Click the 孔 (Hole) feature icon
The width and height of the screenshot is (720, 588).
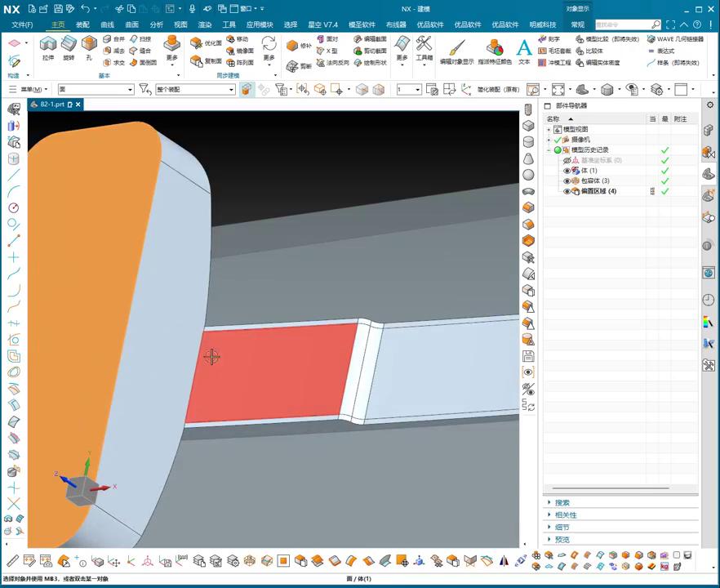coord(89,44)
